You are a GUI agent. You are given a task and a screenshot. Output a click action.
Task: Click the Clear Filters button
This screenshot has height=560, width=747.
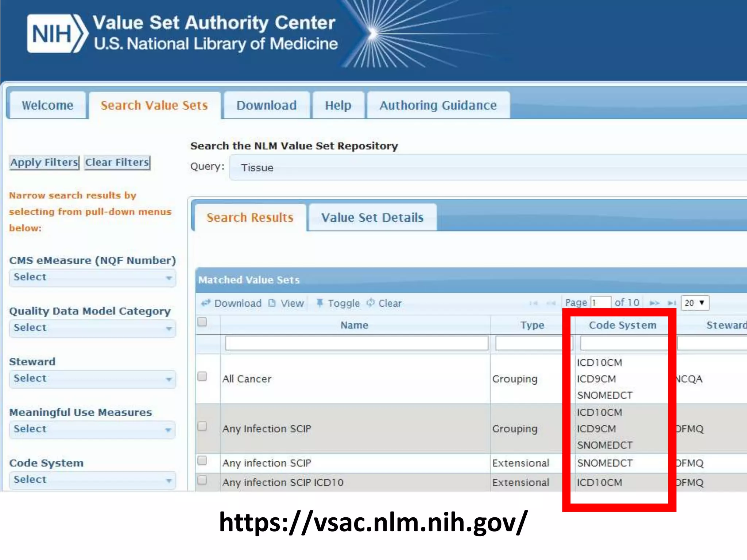[117, 162]
